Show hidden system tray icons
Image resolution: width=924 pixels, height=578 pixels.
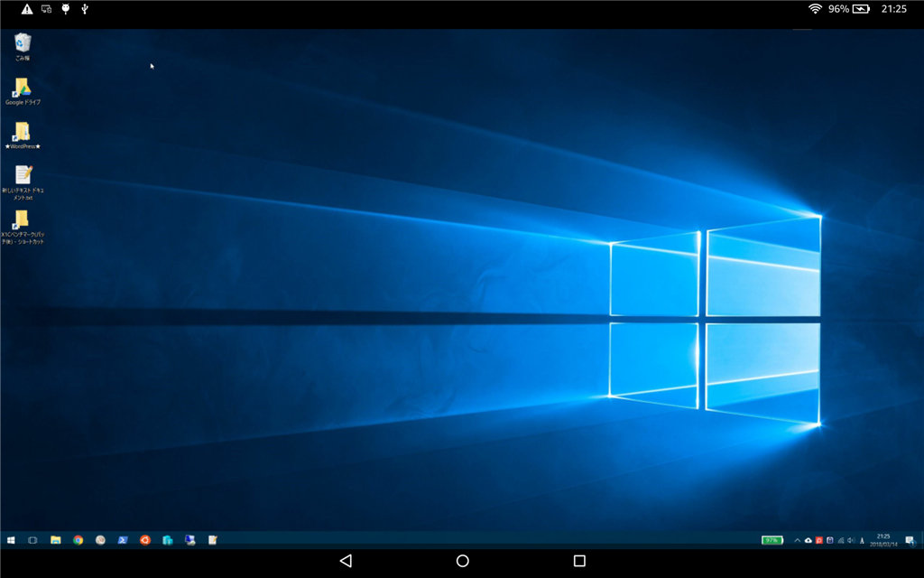pyautogui.click(x=798, y=540)
